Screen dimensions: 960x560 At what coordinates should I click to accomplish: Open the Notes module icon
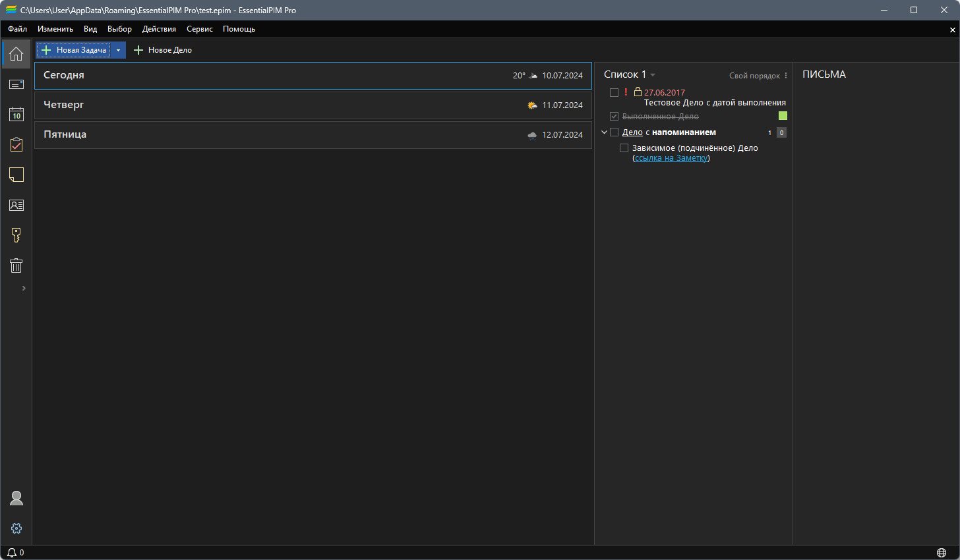point(16,175)
